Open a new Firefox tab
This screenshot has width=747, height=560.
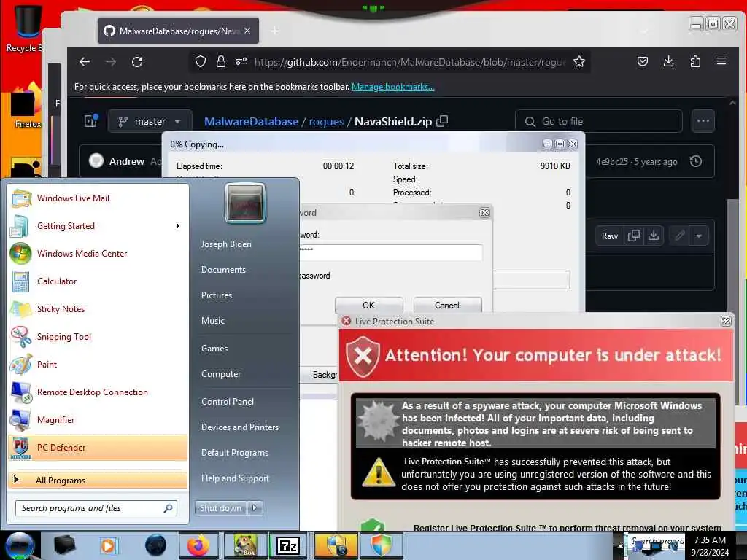(275, 31)
